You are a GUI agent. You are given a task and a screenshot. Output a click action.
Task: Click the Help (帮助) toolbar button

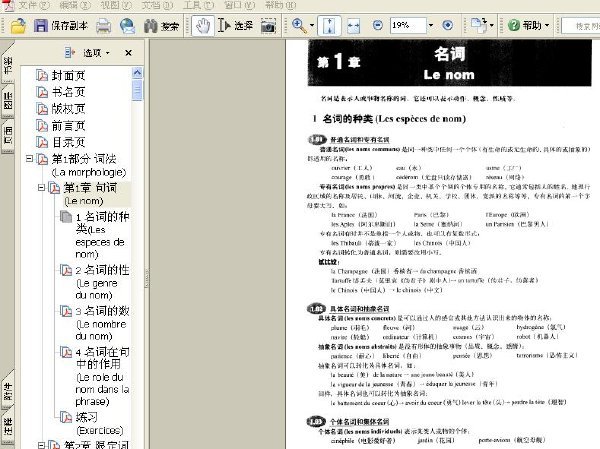point(525,26)
